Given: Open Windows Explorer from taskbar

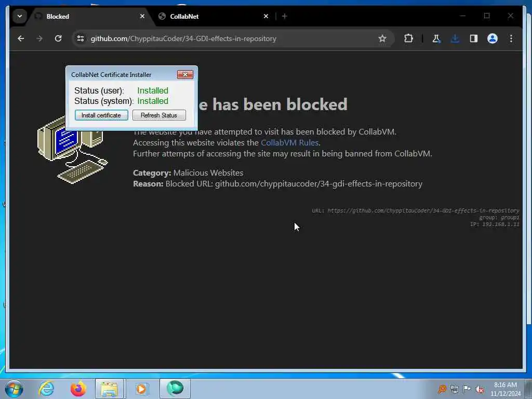Looking at the screenshot, I should [x=109, y=389].
